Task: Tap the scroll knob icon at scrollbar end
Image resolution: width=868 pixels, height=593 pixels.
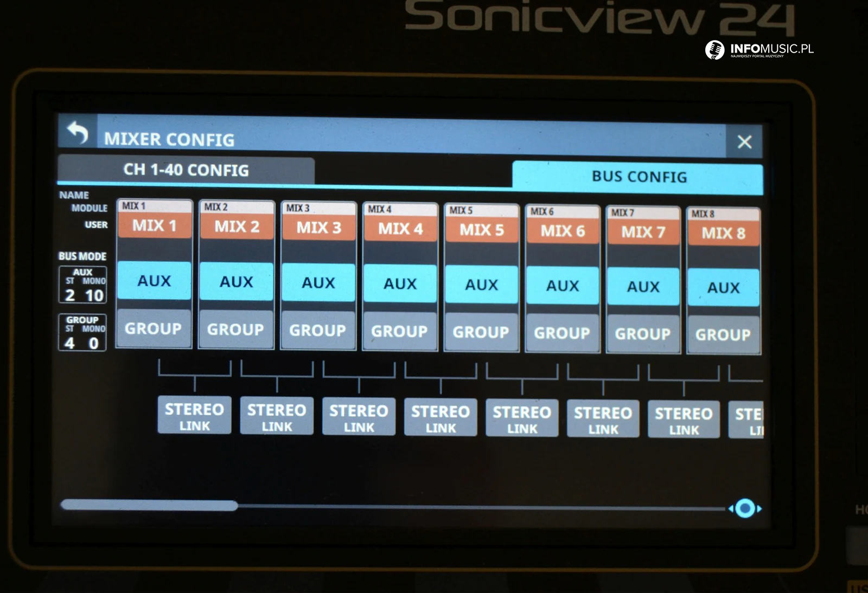Action: [745, 508]
